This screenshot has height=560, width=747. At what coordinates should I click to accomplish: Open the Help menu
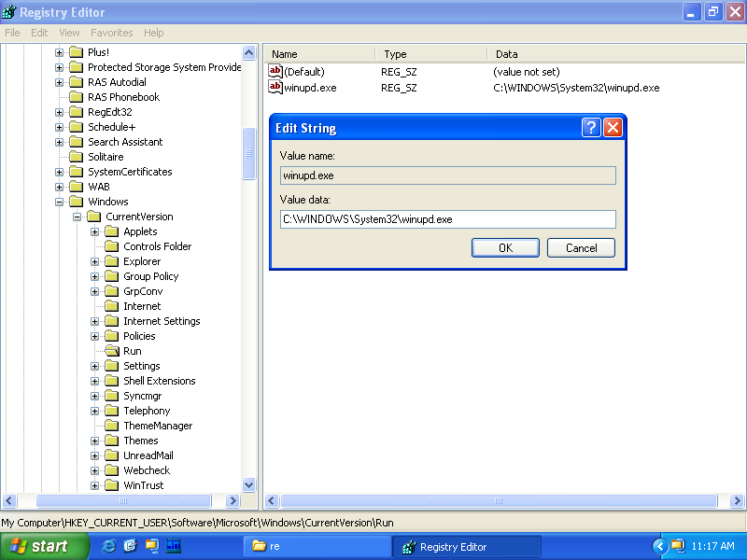(153, 33)
